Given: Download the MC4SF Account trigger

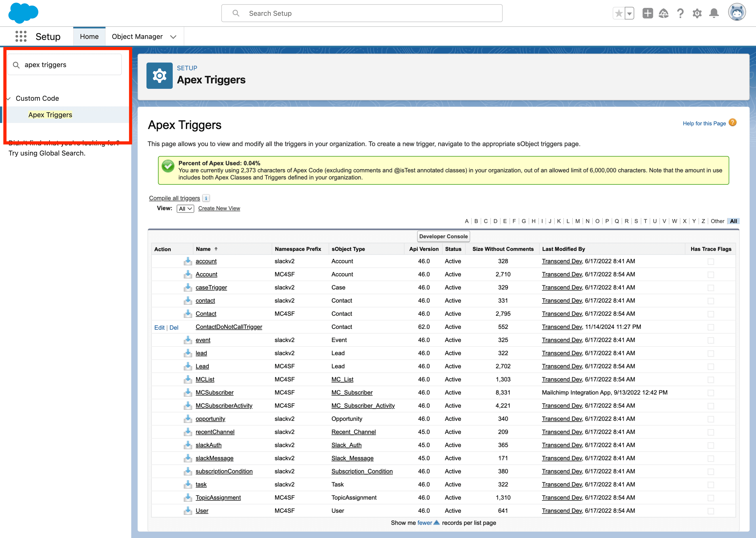Looking at the screenshot, I should click(188, 274).
